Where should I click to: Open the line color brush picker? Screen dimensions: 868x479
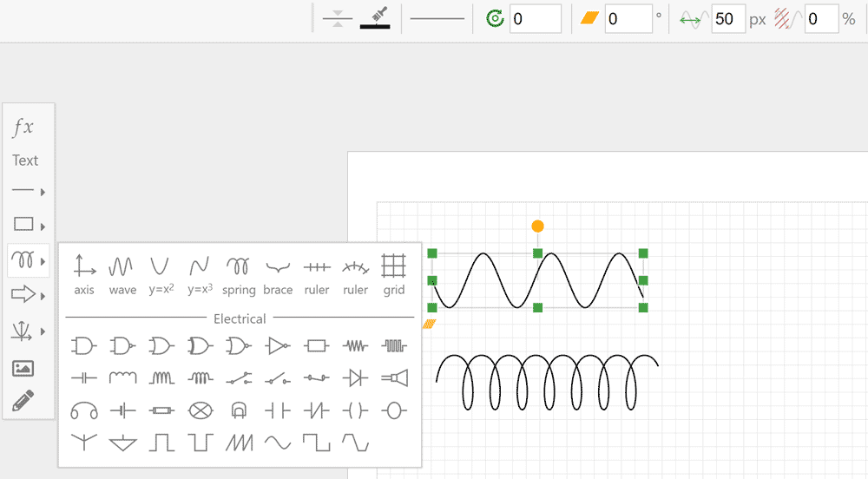[375, 18]
